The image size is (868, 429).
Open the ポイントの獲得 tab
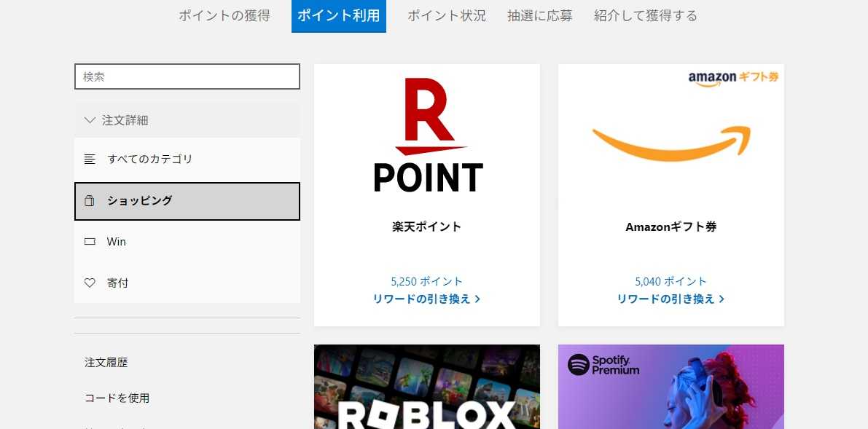point(224,15)
